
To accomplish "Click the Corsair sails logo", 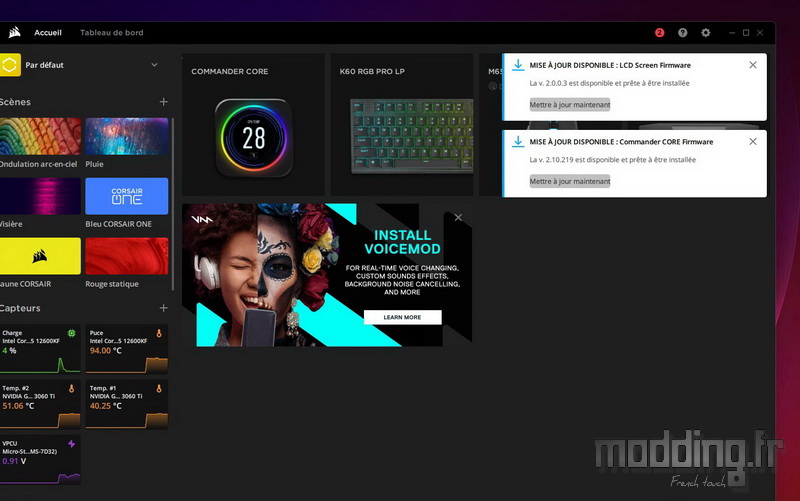I will [14, 33].
